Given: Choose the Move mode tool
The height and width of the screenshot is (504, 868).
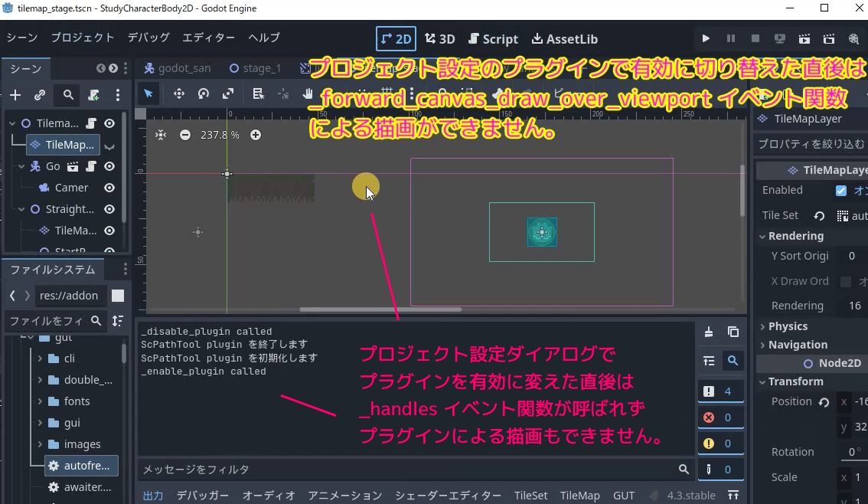Looking at the screenshot, I should point(179,93).
